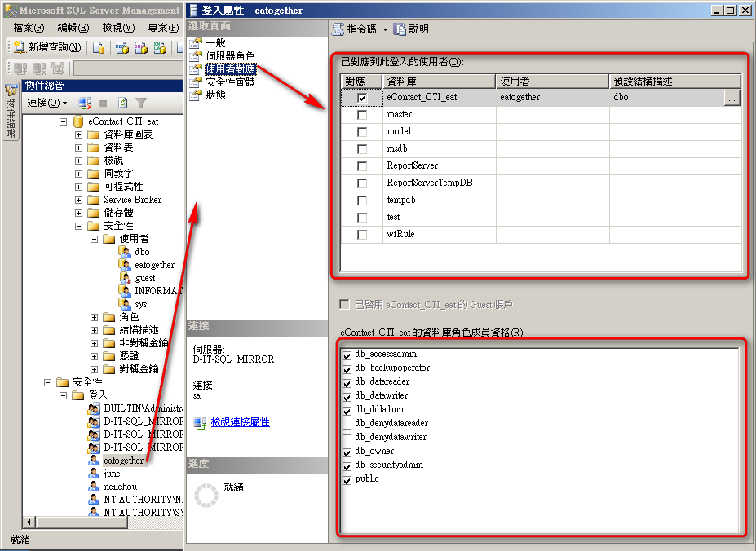Click the 資料庫 column header
Screen dimensions: 756x551
[x=439, y=81]
